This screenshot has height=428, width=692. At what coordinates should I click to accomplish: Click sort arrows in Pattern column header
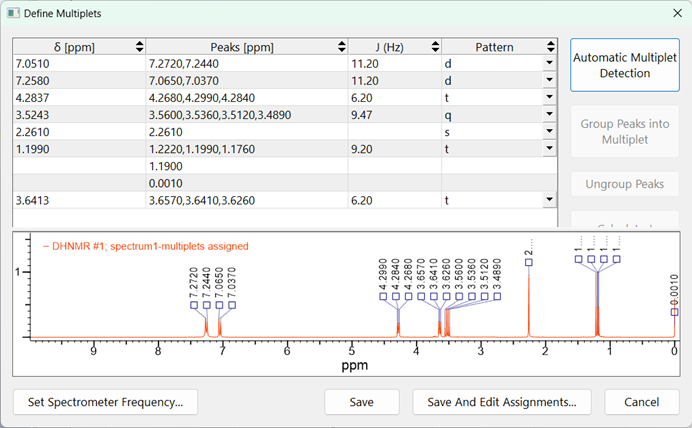point(549,47)
